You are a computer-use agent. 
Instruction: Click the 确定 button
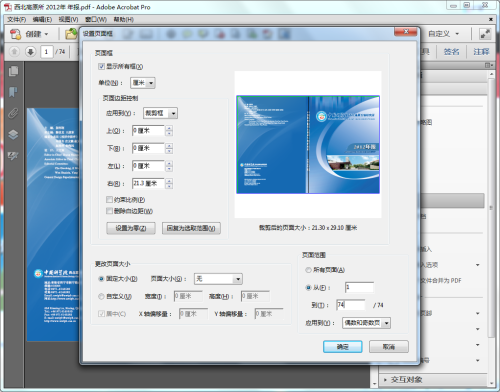pos(343,347)
